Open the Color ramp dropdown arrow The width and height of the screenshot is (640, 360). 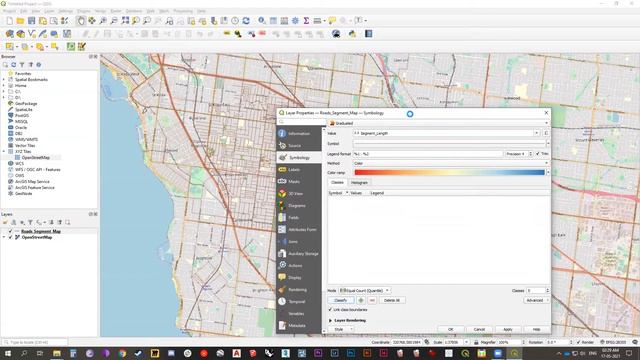coord(548,173)
